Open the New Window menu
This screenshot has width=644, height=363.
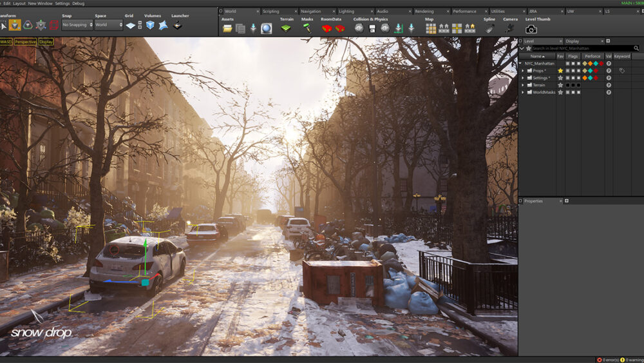[x=40, y=3]
